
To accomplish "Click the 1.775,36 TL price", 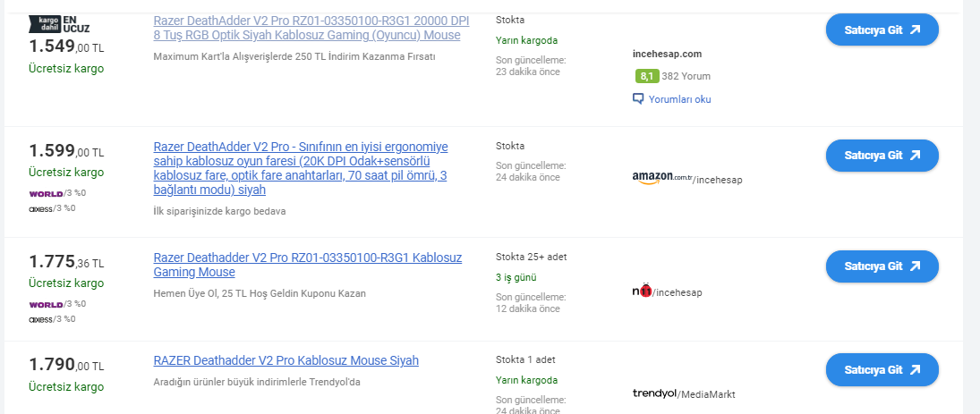I will click(x=66, y=262).
